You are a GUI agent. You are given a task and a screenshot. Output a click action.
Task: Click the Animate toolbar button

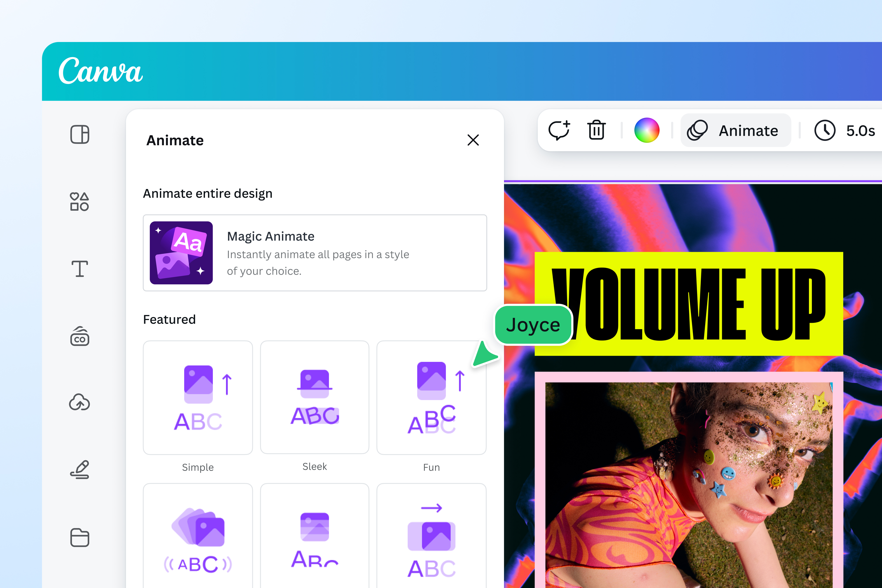735,131
